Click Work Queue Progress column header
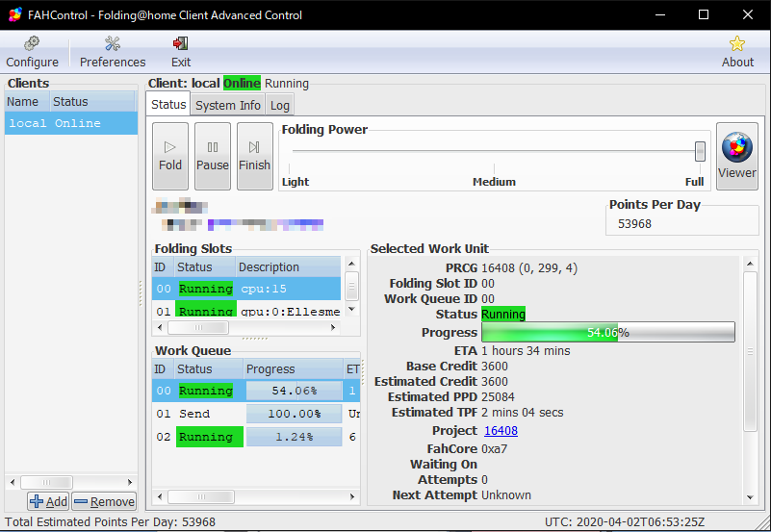Screen dimensions: 771x532 click(294, 369)
